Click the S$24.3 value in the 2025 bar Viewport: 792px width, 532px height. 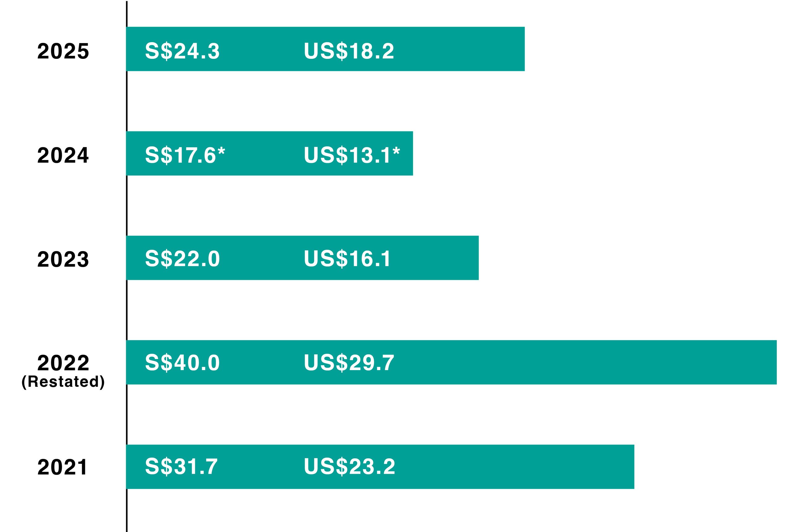tap(183, 51)
